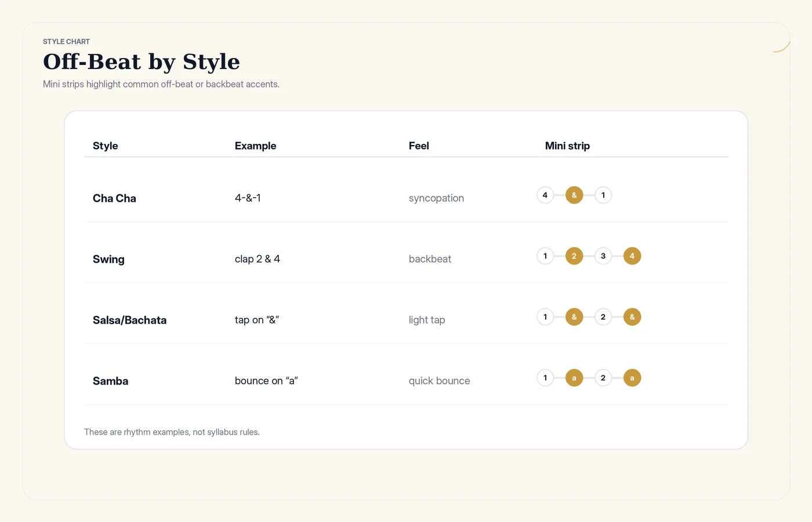Select beat 1 circle in Swing strip
Image resolution: width=812 pixels, height=522 pixels.
pyautogui.click(x=545, y=256)
